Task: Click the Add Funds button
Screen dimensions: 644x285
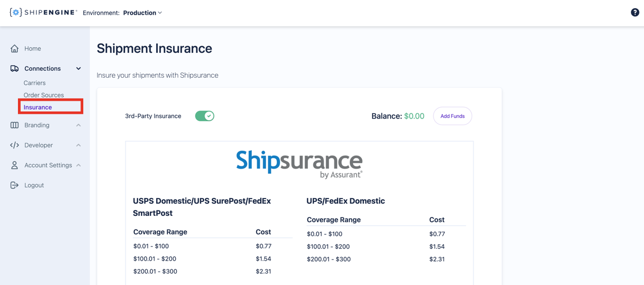Action: (x=453, y=116)
